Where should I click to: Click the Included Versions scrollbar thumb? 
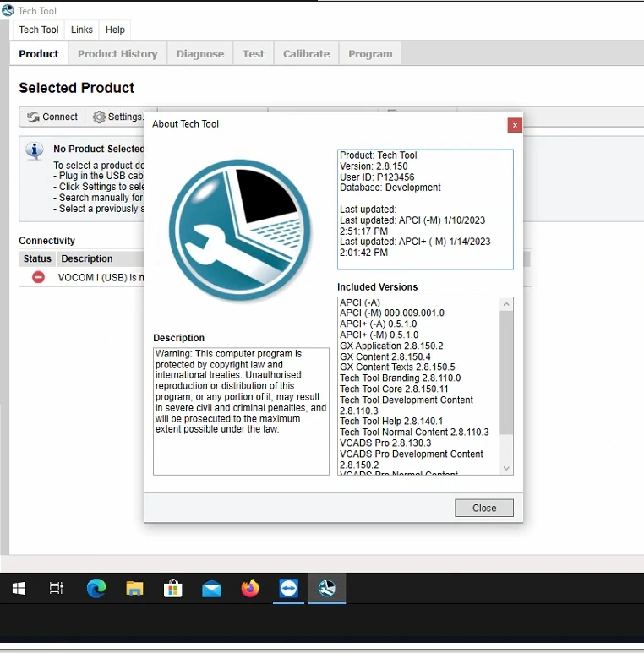click(x=506, y=373)
